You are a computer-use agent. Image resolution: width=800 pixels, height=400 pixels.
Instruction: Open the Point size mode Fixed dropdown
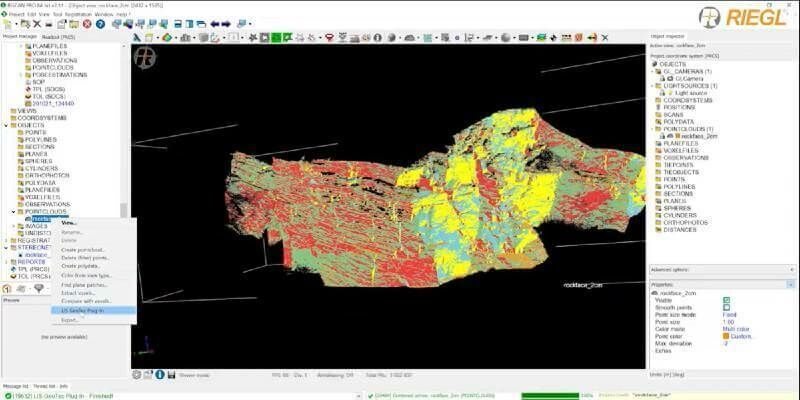tap(729, 315)
